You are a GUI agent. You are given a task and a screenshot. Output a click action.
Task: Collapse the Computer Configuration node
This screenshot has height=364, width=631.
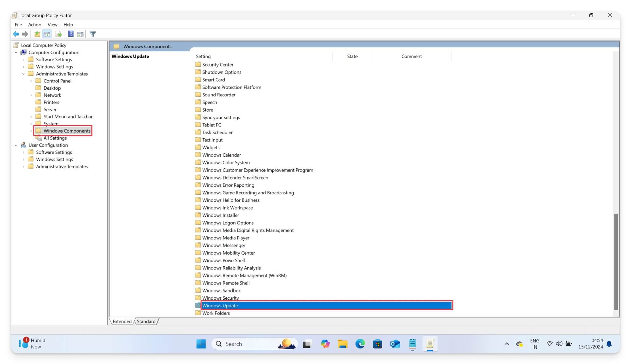pos(16,52)
